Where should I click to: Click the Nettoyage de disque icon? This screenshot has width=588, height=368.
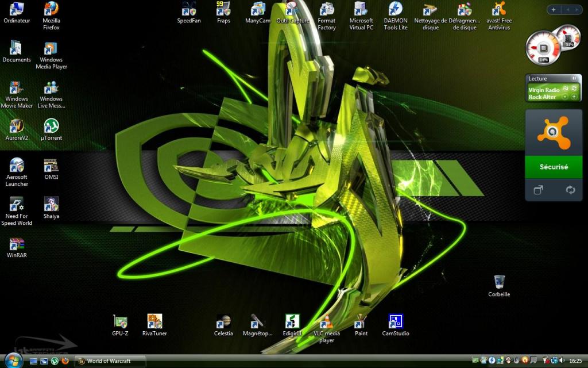coord(431,16)
